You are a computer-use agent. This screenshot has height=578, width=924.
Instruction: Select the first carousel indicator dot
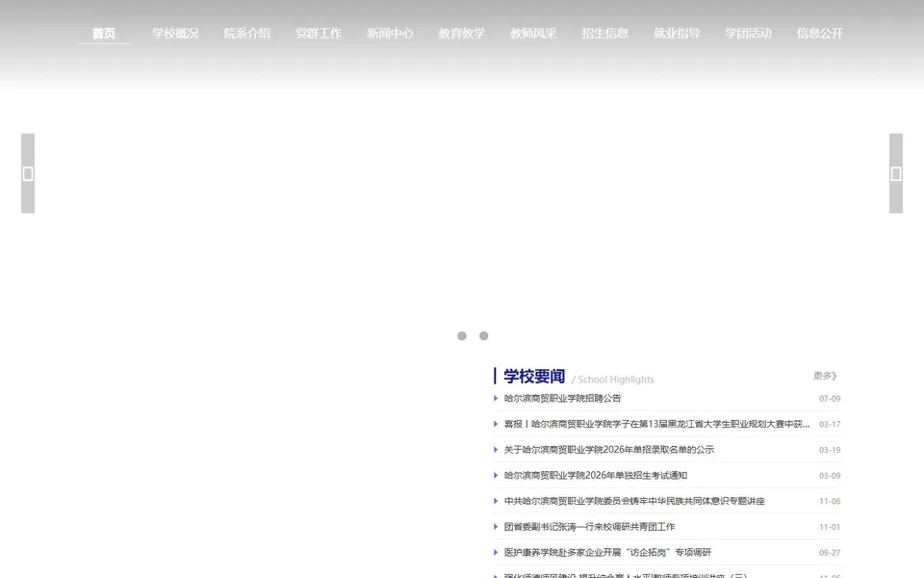[462, 335]
